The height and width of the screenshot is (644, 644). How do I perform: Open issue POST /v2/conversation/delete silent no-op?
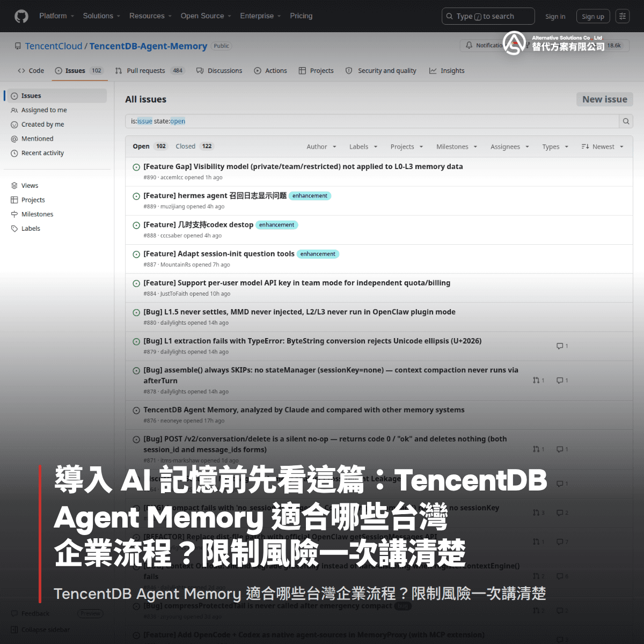tap(325, 444)
